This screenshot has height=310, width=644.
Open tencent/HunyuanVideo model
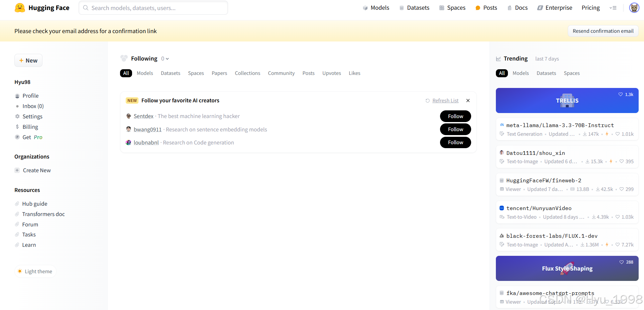click(x=567, y=212)
